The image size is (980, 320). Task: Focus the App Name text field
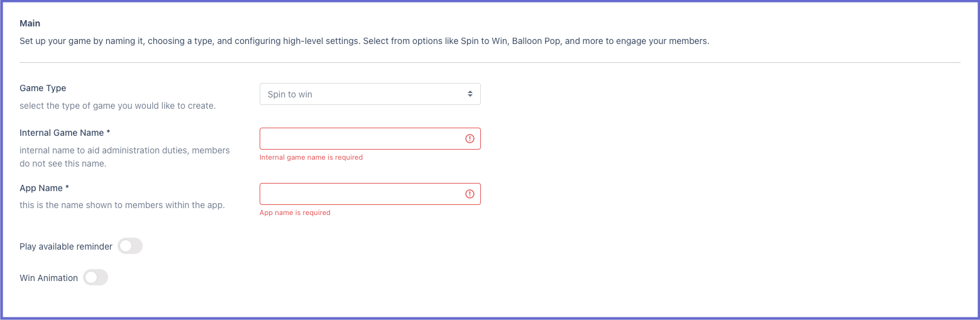pyautogui.click(x=370, y=194)
